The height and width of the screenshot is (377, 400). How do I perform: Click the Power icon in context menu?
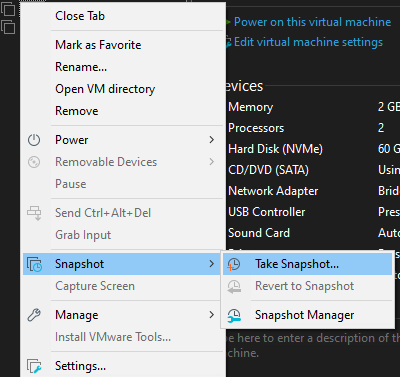pyautogui.click(x=34, y=140)
